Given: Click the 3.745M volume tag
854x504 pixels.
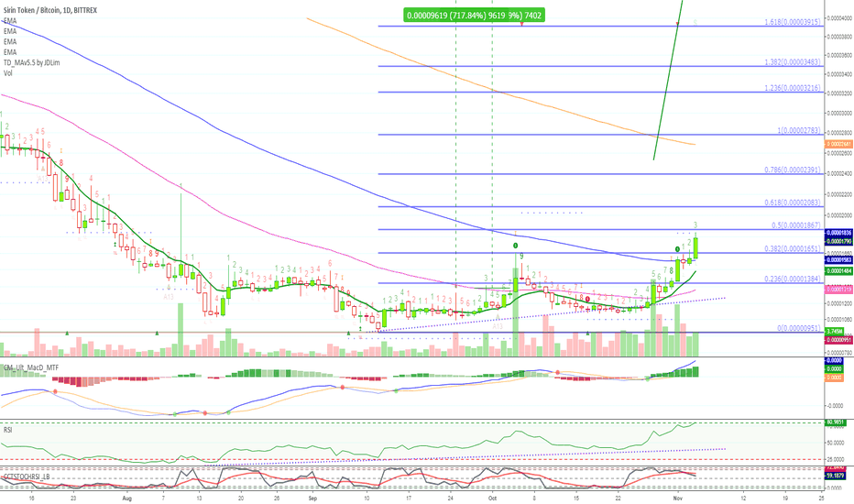Looking at the screenshot, I should click(835, 332).
